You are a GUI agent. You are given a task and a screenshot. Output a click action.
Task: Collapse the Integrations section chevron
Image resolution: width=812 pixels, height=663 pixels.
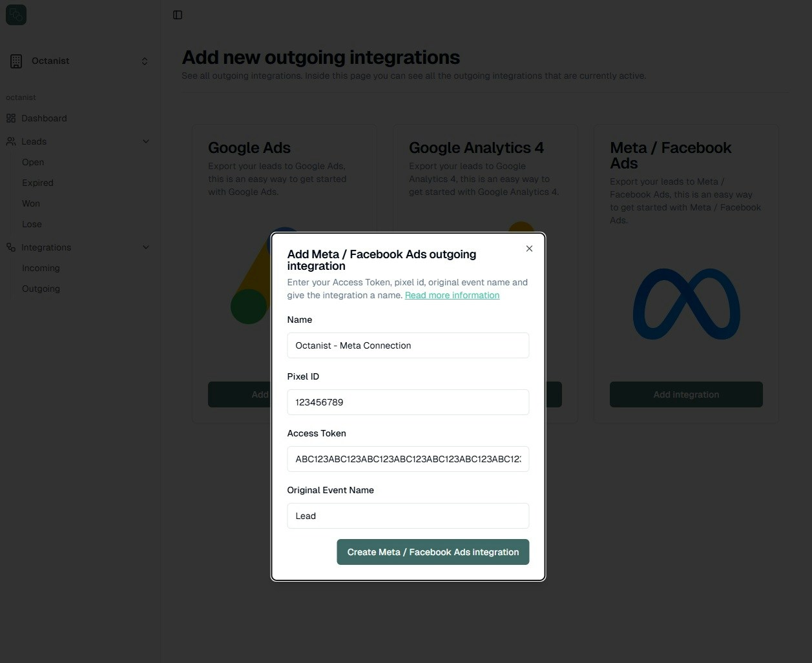click(x=146, y=247)
